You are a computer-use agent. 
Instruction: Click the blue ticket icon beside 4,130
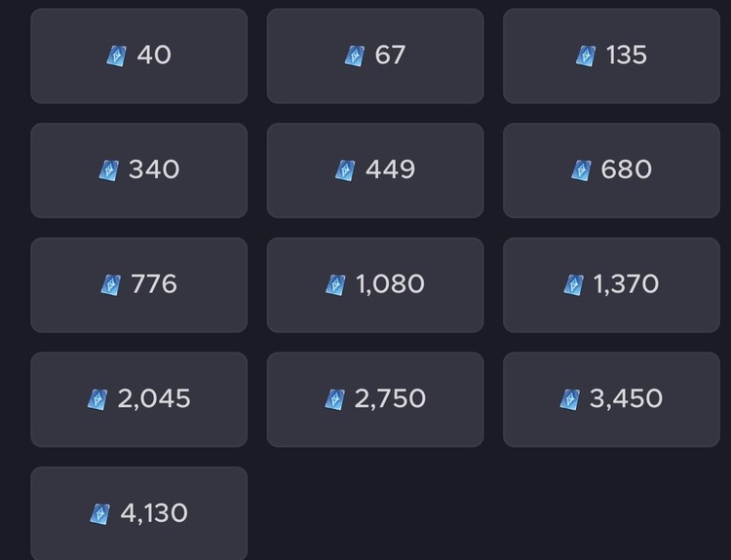tap(100, 513)
